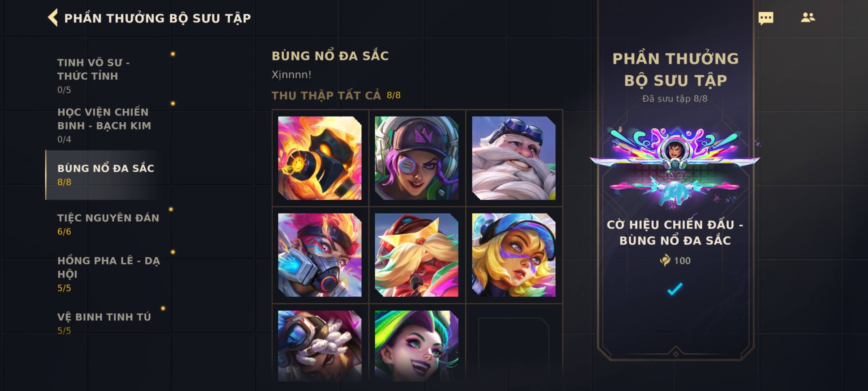Select the goggles and white dreadlocks icon
The width and height of the screenshot is (868, 391).
[x=320, y=346]
